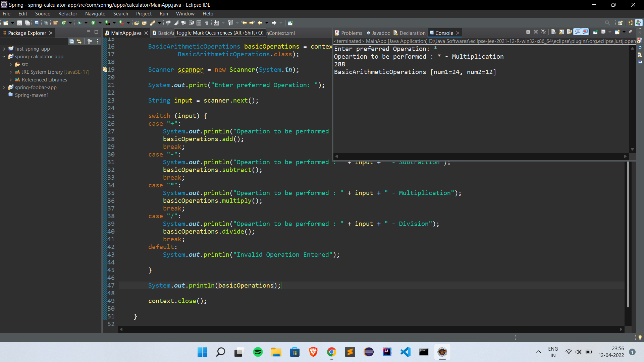Toggle Mark Occurrences highlighter

tap(176, 23)
